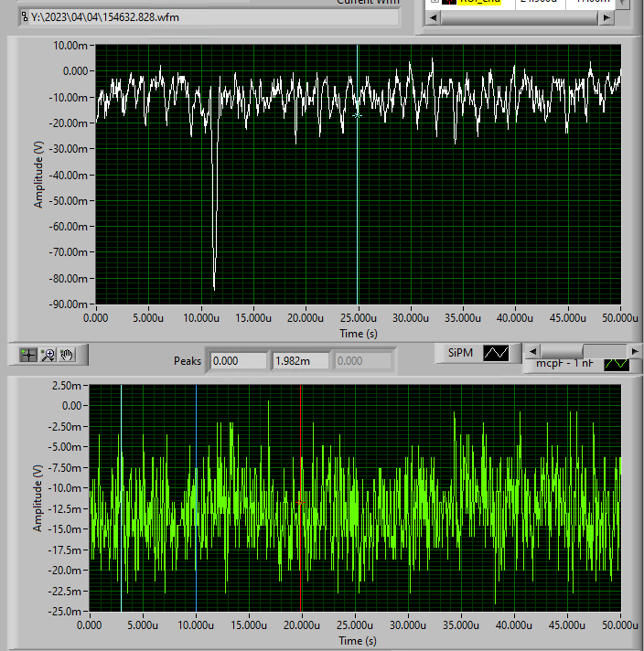Select the crosshair cursor movement tool
The image size is (644, 651).
point(27,355)
